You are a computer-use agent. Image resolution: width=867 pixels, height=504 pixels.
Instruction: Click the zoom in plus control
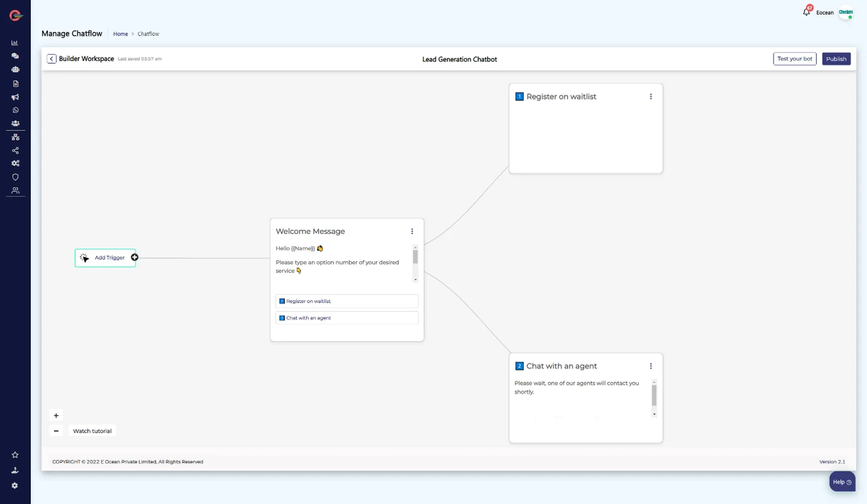(56, 416)
